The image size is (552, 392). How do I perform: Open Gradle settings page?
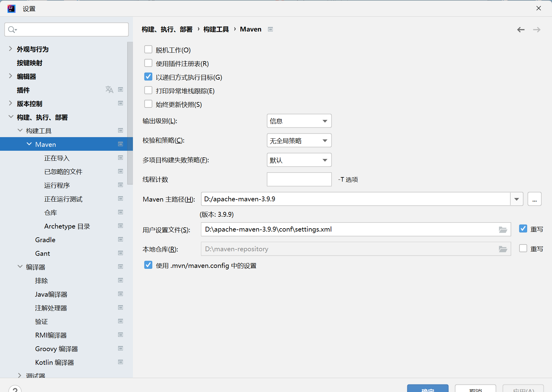tap(45, 240)
